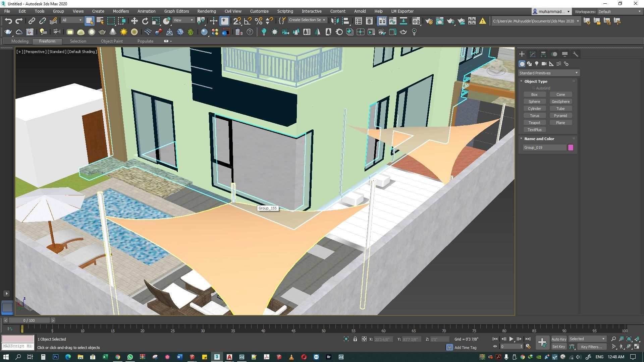Screen dimensions: 644x362
Task: Click the magenta object color swatch
Action: coord(571,147)
